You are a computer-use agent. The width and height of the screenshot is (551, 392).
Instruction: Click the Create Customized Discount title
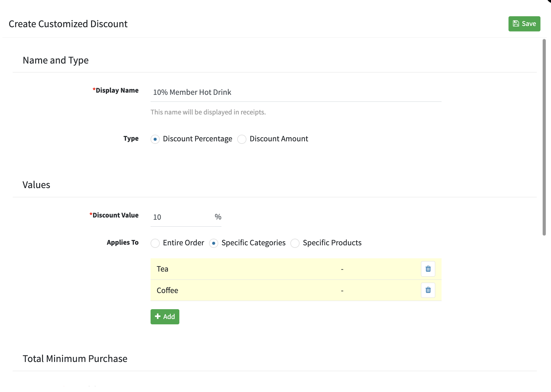[x=68, y=24]
